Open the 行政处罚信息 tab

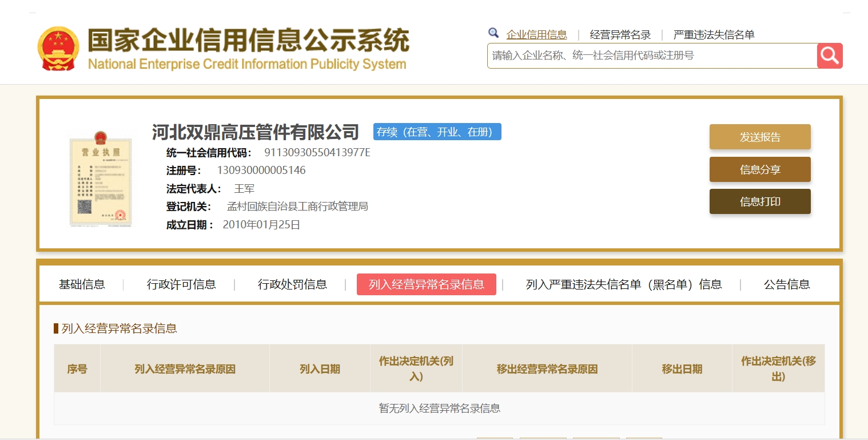(x=292, y=284)
